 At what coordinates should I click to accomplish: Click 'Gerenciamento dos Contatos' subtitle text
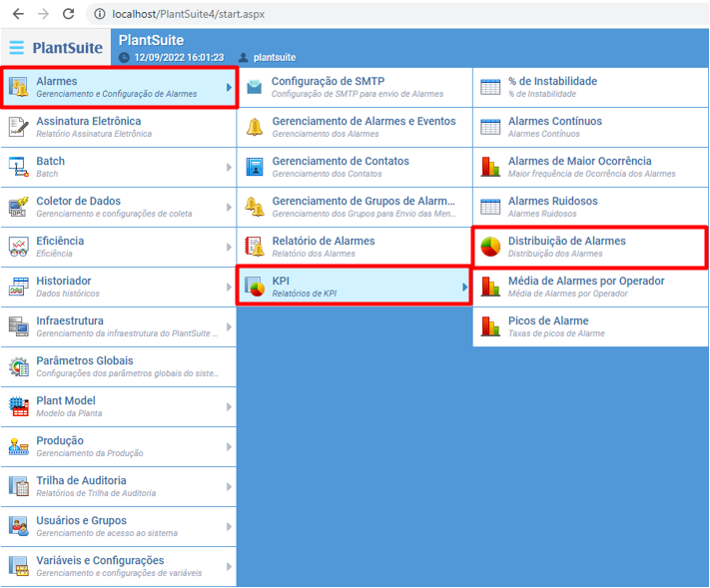pos(327,174)
